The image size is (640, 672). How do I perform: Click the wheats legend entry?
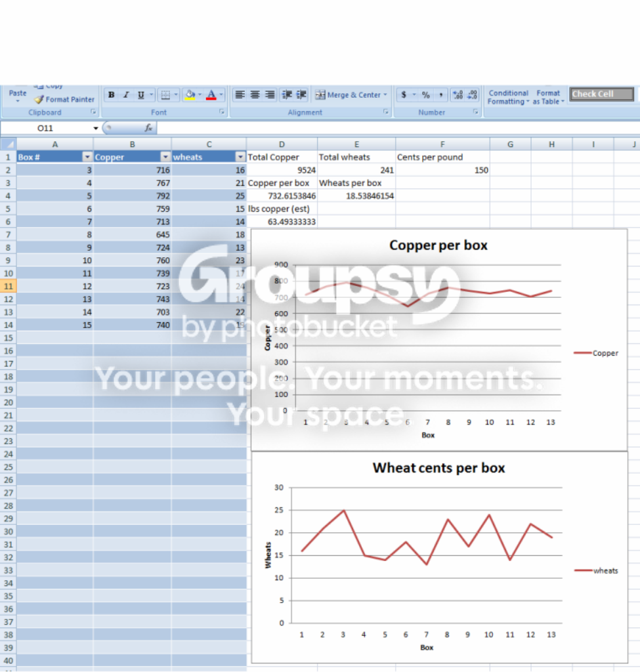coord(596,571)
